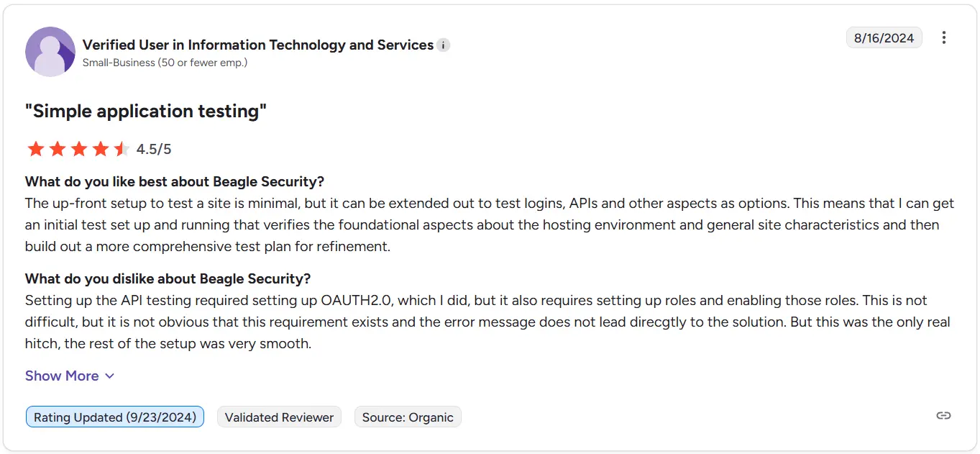Screen dimensions: 980x454
Task: Open the "Simple application testing" review title
Action: pyautogui.click(x=146, y=112)
